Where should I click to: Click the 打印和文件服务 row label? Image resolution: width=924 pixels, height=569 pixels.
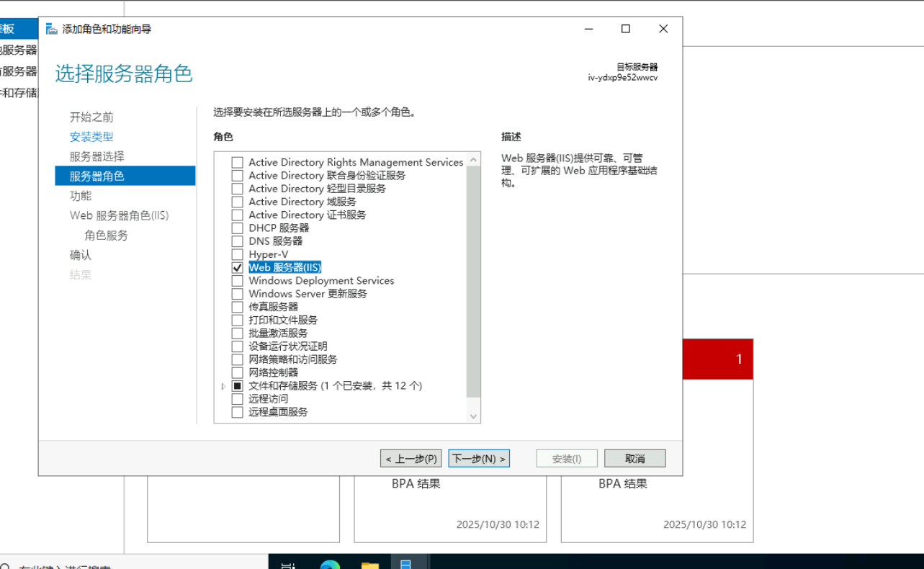click(283, 320)
